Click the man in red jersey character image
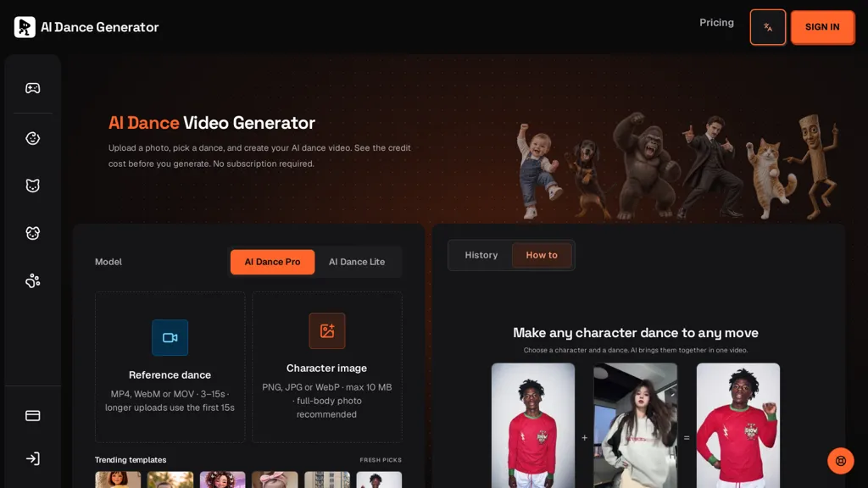 click(x=533, y=425)
